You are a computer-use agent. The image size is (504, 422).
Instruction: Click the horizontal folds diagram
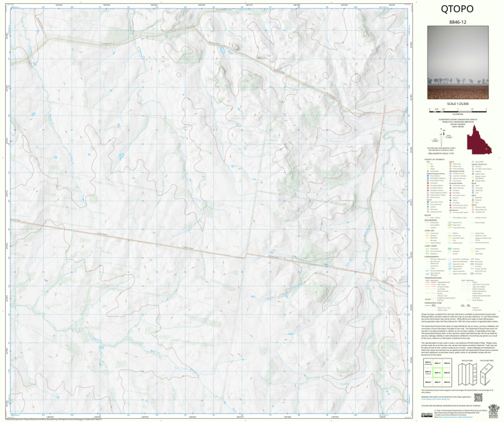[486, 374]
